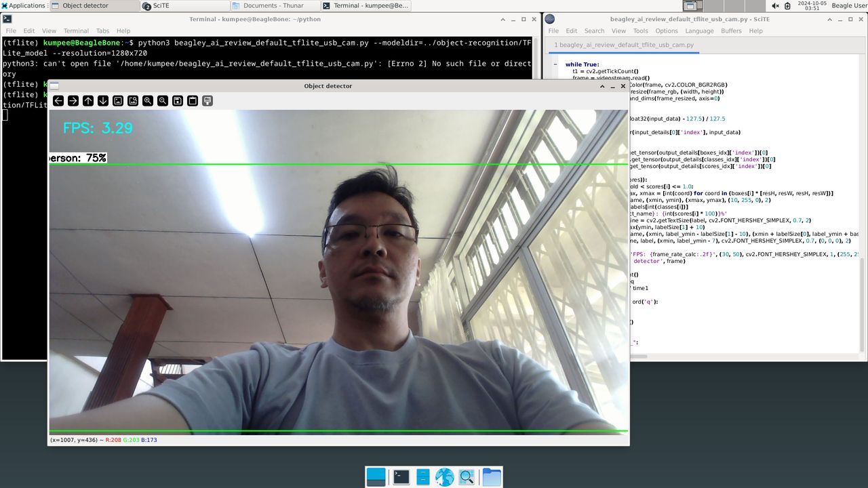Launch file manager cabinet icon in dock
This screenshot has height=488, width=868.
(423, 477)
